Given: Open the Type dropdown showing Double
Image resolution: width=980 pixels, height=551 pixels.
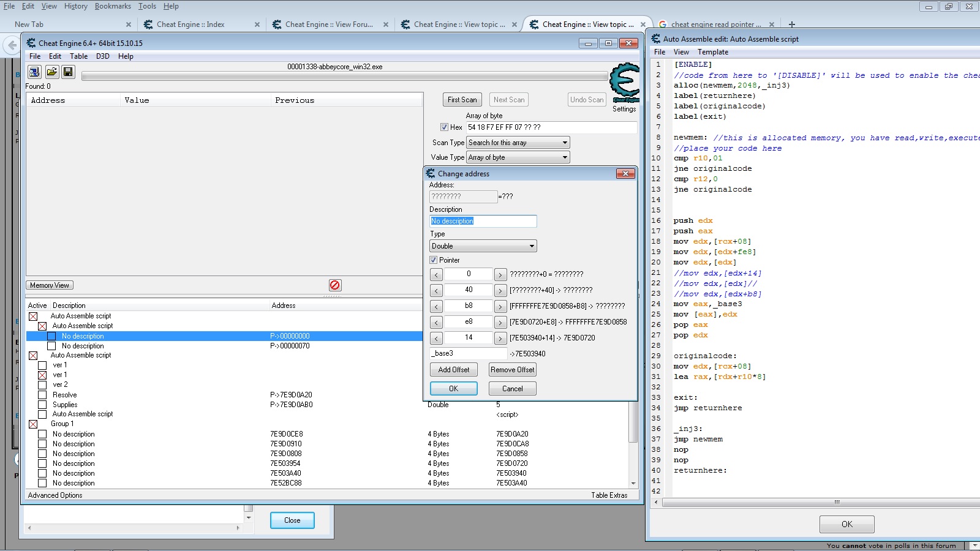Looking at the screenshot, I should click(483, 246).
